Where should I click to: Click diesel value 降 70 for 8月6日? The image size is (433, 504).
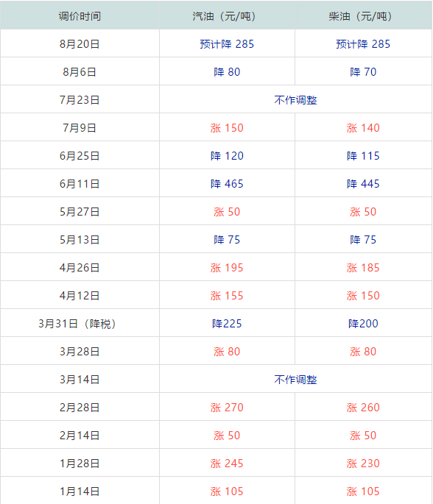tap(363, 72)
